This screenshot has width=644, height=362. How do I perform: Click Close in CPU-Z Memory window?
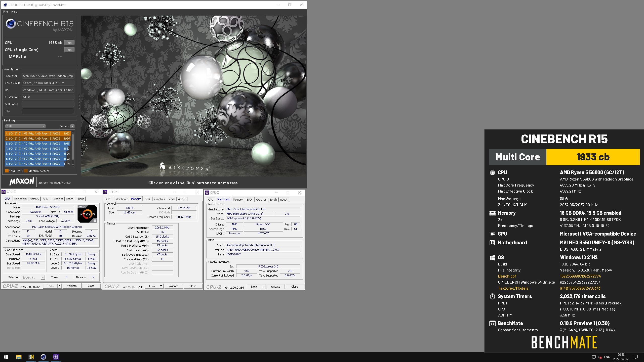click(x=193, y=286)
